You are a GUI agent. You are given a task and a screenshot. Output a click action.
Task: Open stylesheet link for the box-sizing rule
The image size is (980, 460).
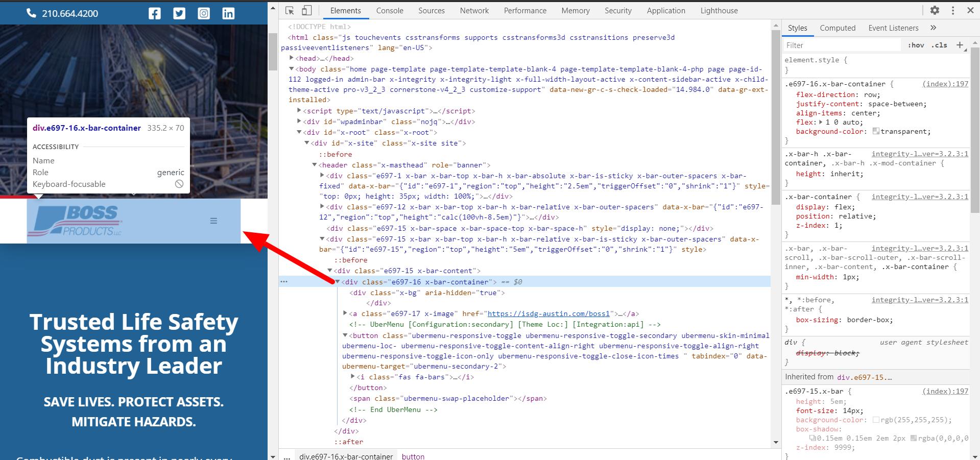920,300
